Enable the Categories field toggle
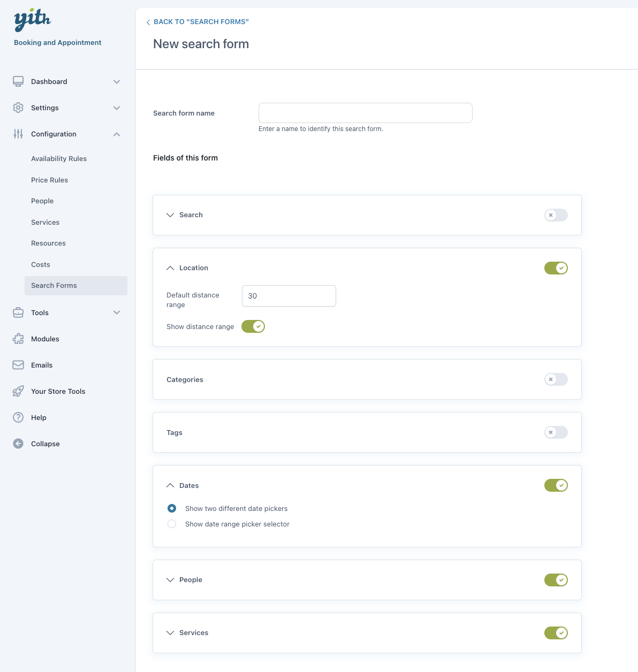 [556, 379]
